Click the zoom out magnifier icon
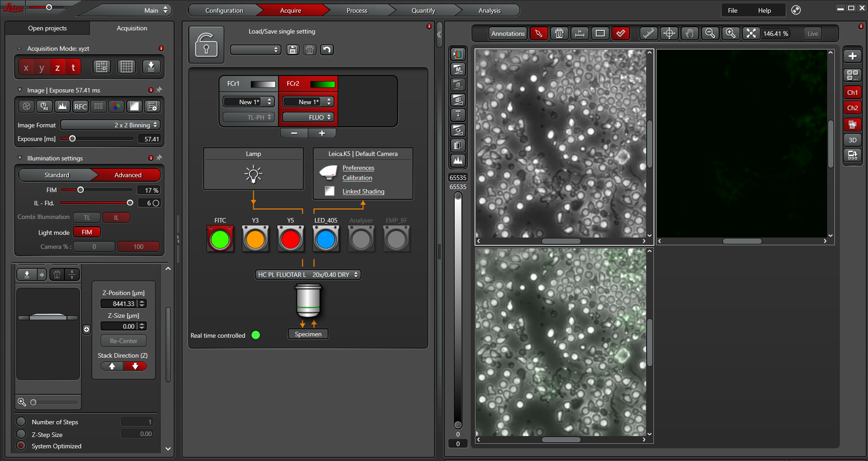The width and height of the screenshot is (868, 461). coord(710,34)
